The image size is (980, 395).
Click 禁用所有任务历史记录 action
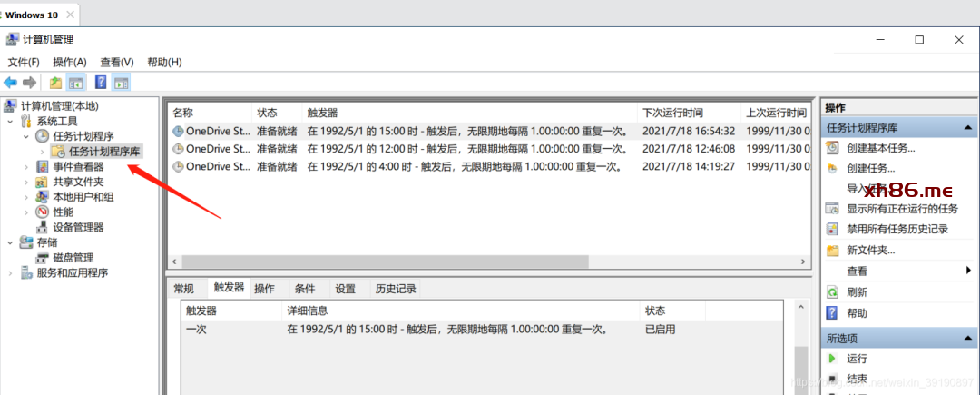(x=897, y=230)
